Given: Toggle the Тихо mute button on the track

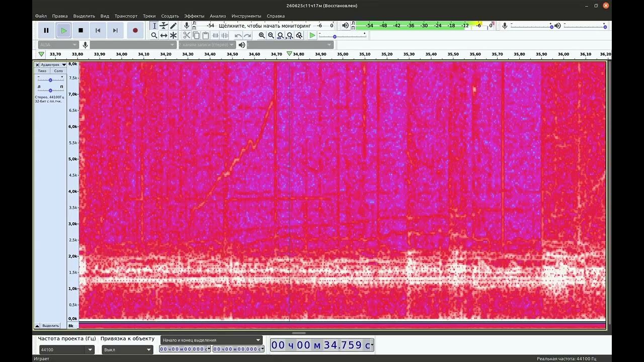Looking at the screenshot, I should pos(42,71).
